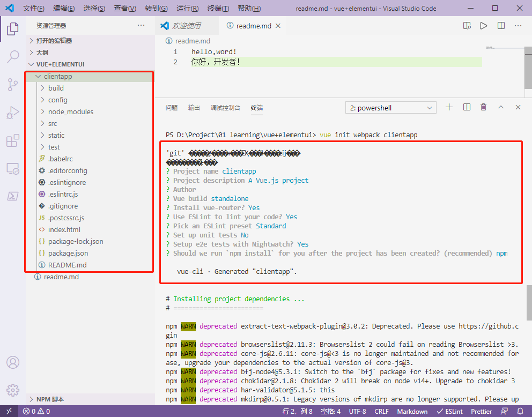Click Prettier status bar item
Image resolution: width=532 pixels, height=417 pixels.
[x=481, y=411]
